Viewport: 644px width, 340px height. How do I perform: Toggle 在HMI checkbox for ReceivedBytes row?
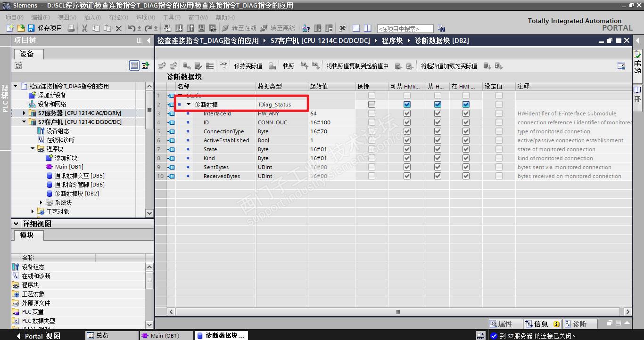coord(466,176)
